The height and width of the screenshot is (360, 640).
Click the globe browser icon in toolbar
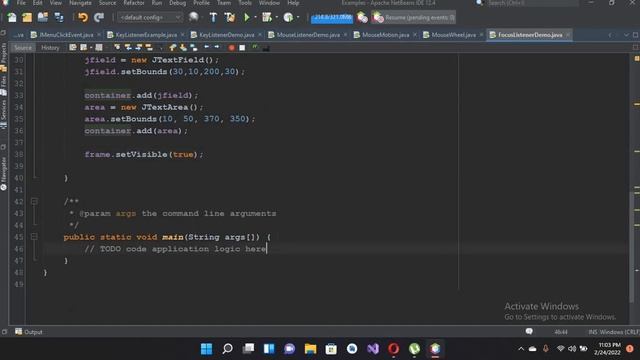click(193, 17)
